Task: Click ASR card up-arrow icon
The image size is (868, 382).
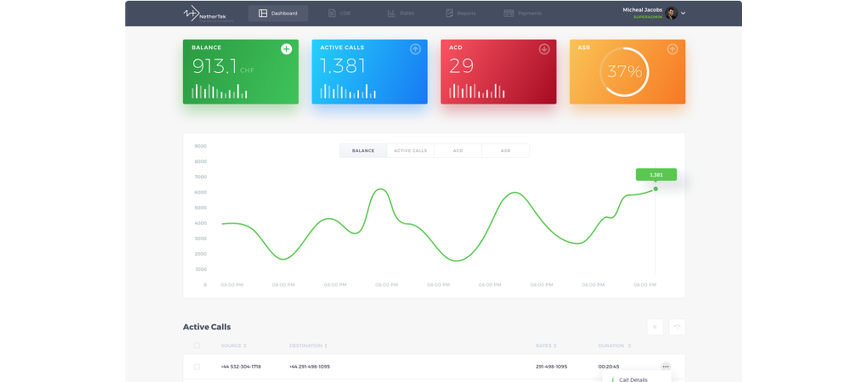Action: [x=672, y=49]
